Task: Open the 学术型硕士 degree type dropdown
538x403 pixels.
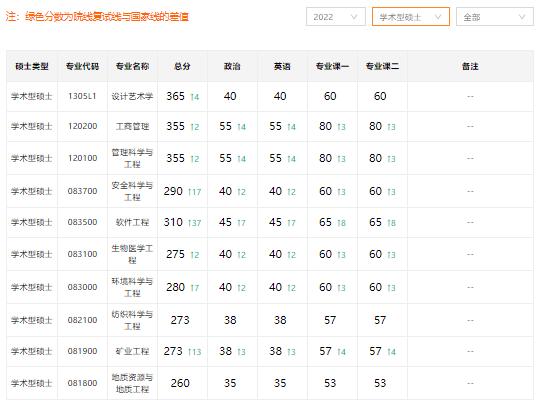Action: click(411, 17)
